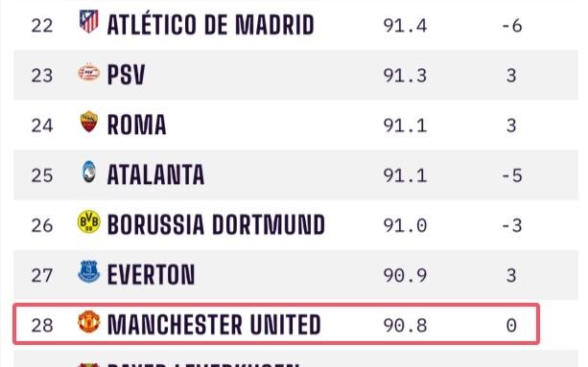Click the Roma club crest
This screenshot has width=588, height=367.
(89, 122)
